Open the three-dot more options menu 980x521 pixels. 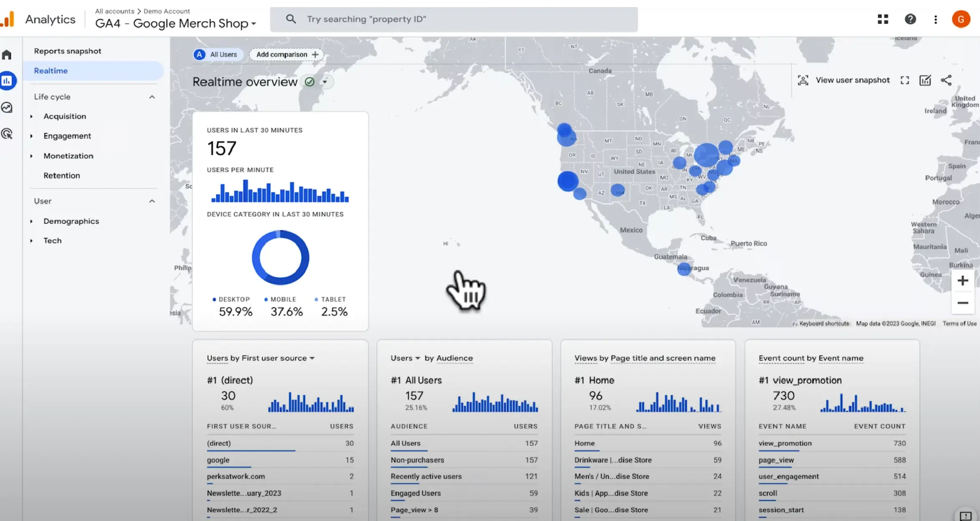pyautogui.click(x=935, y=19)
